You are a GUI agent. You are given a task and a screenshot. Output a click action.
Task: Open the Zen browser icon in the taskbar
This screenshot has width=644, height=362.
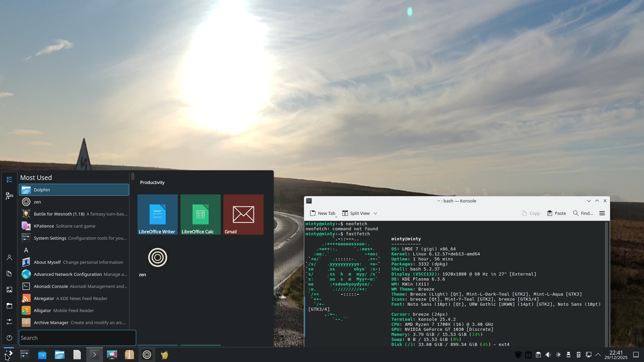[147, 355]
